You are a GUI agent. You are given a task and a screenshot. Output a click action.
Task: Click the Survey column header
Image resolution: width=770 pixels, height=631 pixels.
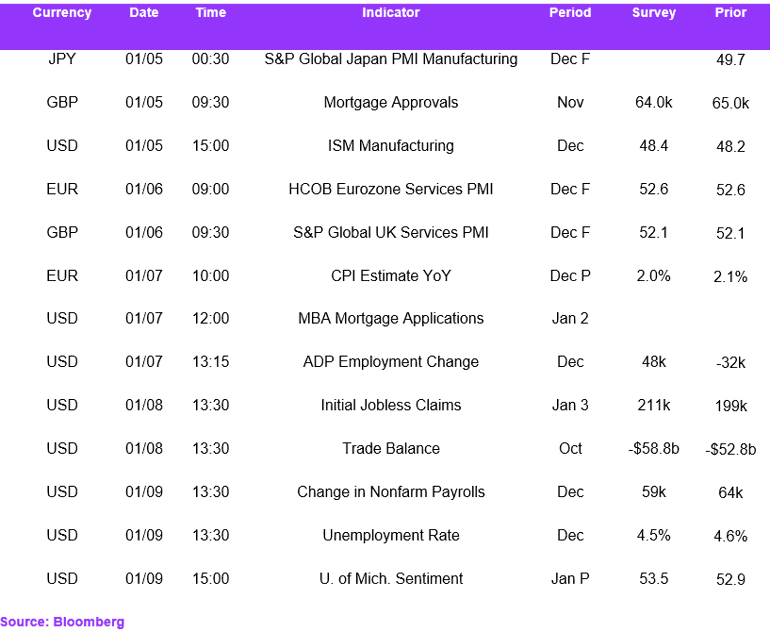(x=654, y=13)
